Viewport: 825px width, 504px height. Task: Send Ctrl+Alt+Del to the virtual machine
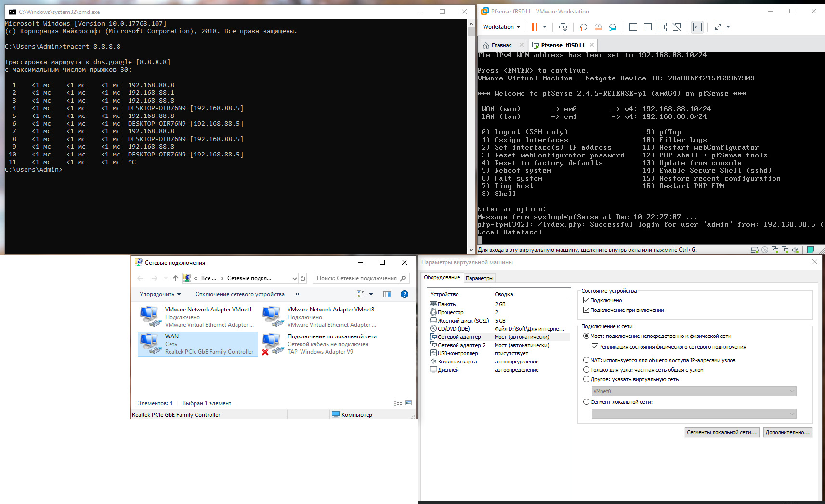563,27
